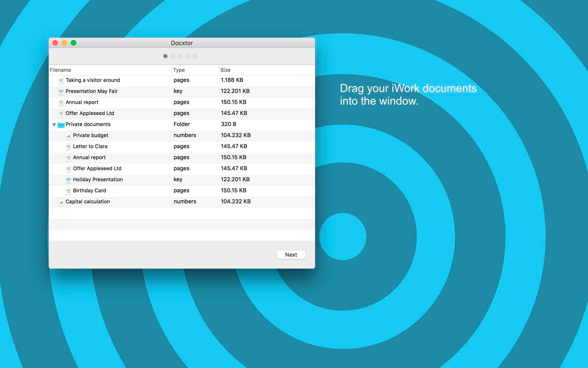
Task: Click the 1.188 KB size value
Action: pyautogui.click(x=232, y=80)
